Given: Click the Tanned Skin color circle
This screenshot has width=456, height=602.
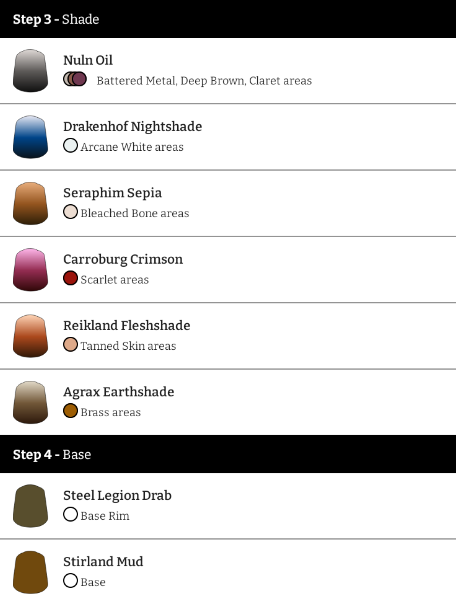Looking at the screenshot, I should (x=70, y=345).
